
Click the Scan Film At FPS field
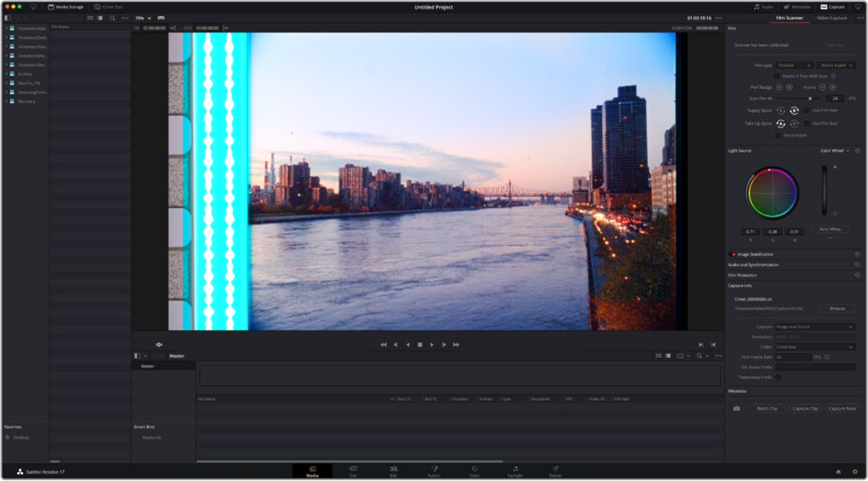pos(835,98)
